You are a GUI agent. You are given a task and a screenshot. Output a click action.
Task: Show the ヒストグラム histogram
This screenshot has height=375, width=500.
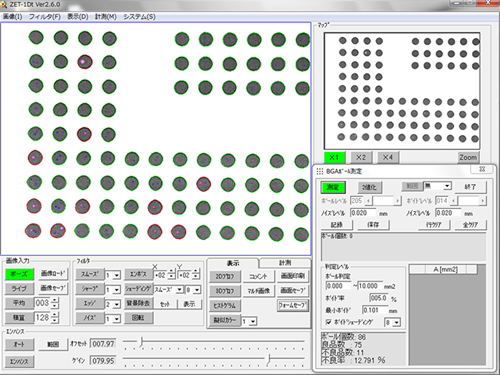(x=224, y=305)
